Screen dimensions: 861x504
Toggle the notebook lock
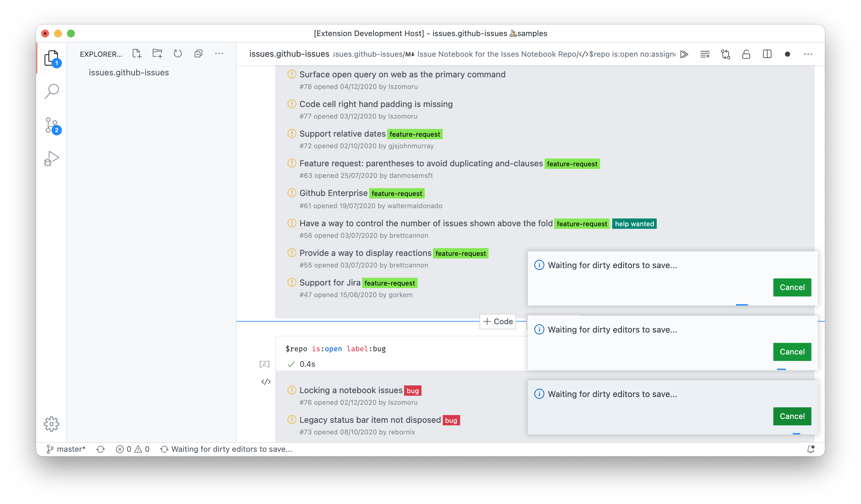(746, 54)
